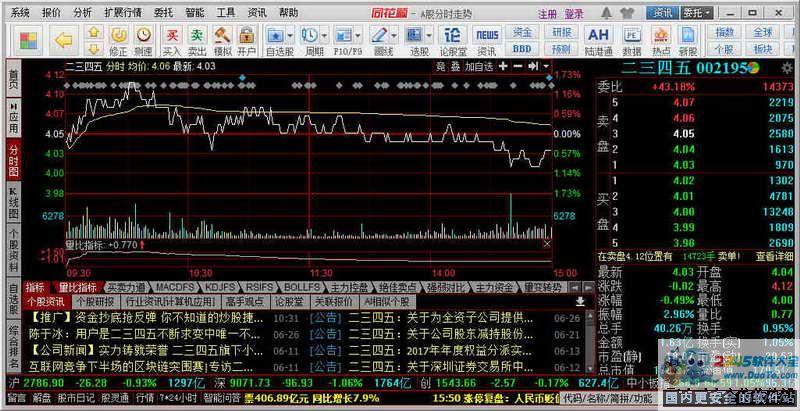Click the yellow back arrow icon

pyautogui.click(x=63, y=40)
